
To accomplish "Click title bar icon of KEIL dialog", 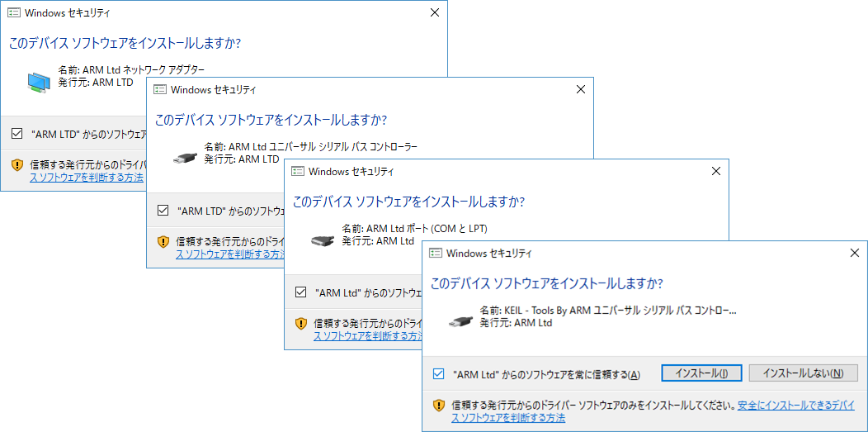I will [x=436, y=253].
